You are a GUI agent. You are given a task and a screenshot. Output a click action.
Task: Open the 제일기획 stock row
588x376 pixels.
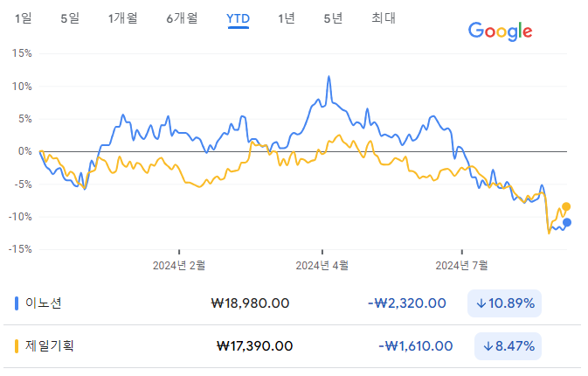(292, 346)
